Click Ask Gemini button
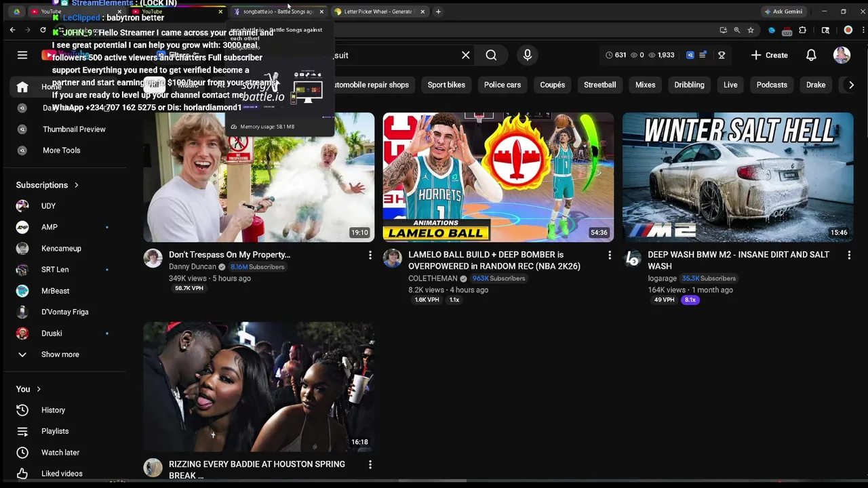868x488 pixels. click(x=783, y=12)
